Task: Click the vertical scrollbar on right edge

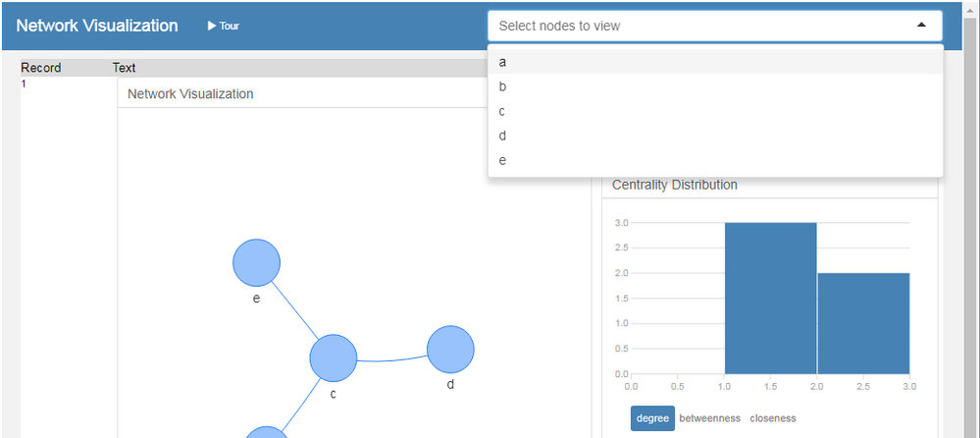Action: pyautogui.click(x=971, y=246)
